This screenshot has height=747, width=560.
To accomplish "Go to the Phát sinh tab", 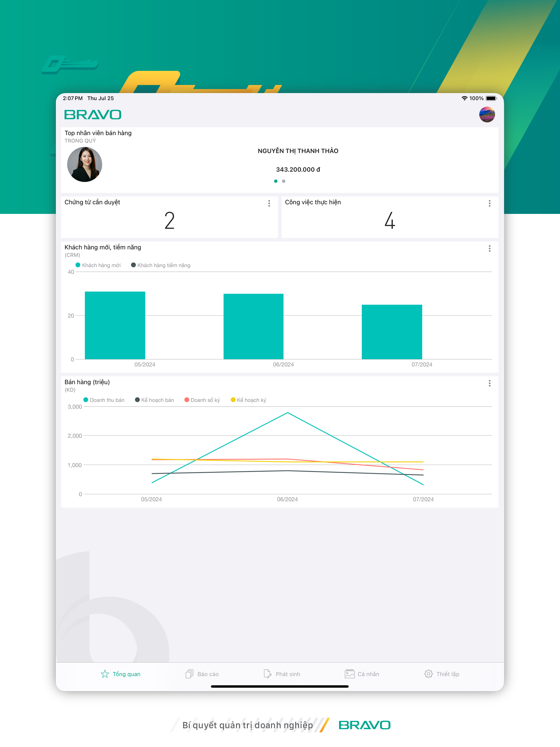I will (x=282, y=674).
